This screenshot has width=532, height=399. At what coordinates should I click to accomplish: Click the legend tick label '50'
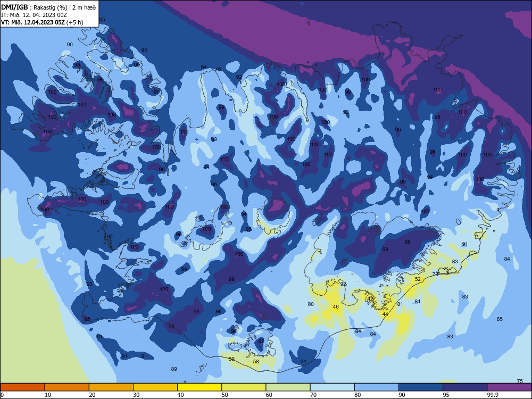tap(225, 395)
